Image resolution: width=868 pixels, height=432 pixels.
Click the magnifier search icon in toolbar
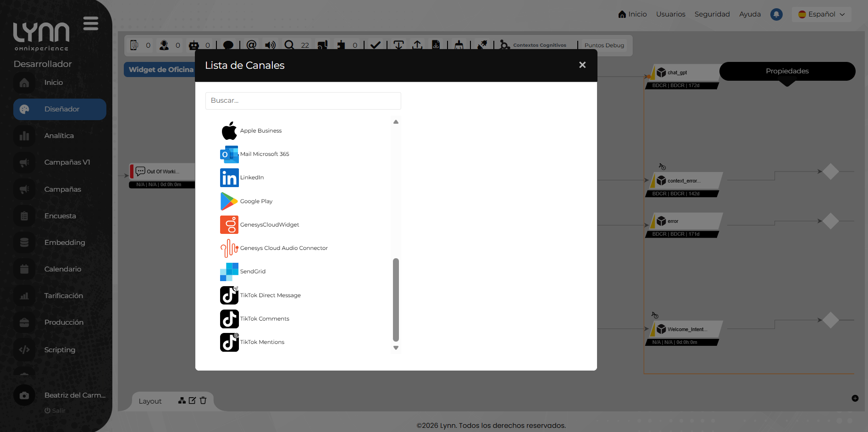point(289,45)
